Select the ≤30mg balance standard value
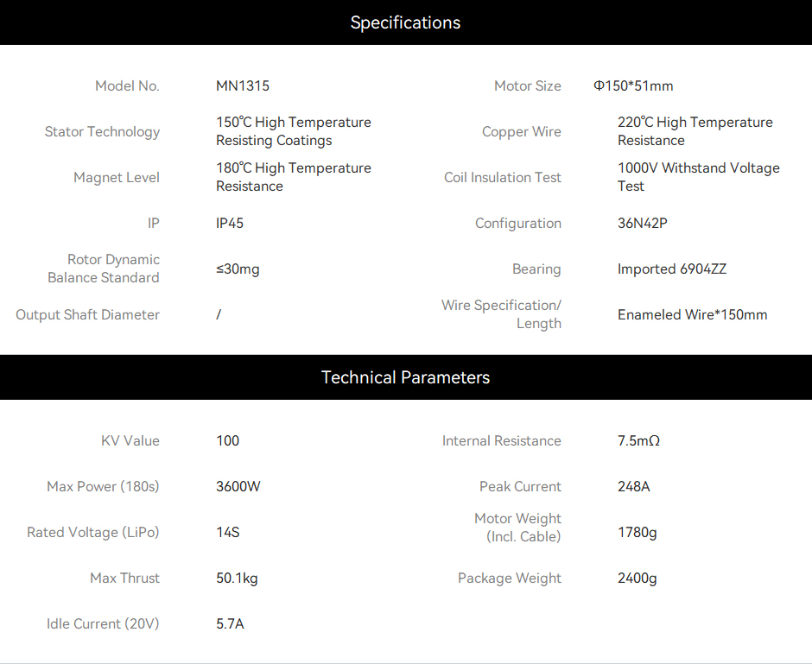Screen dimensions: 812x664 (x=238, y=269)
